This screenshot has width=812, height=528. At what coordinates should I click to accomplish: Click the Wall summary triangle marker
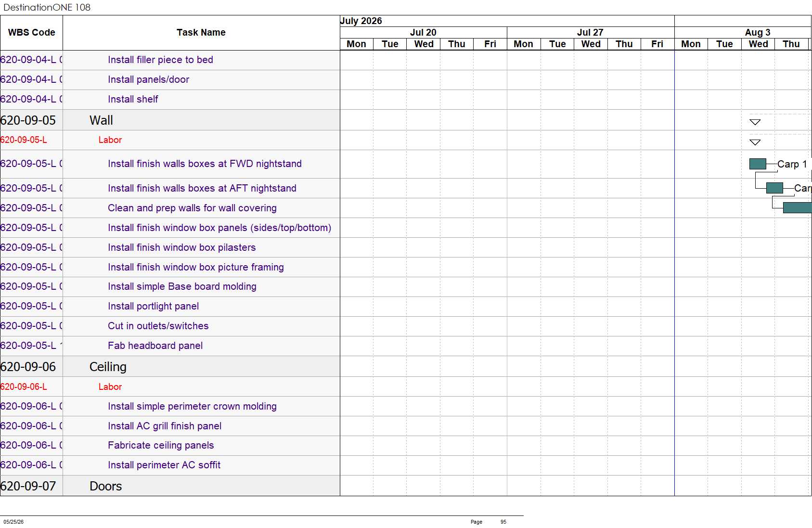point(755,122)
